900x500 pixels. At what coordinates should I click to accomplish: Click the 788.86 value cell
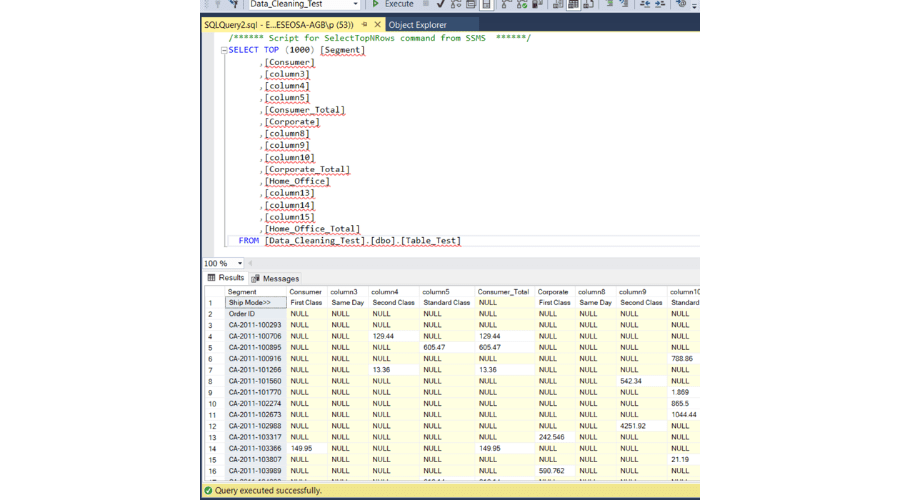tap(684, 359)
